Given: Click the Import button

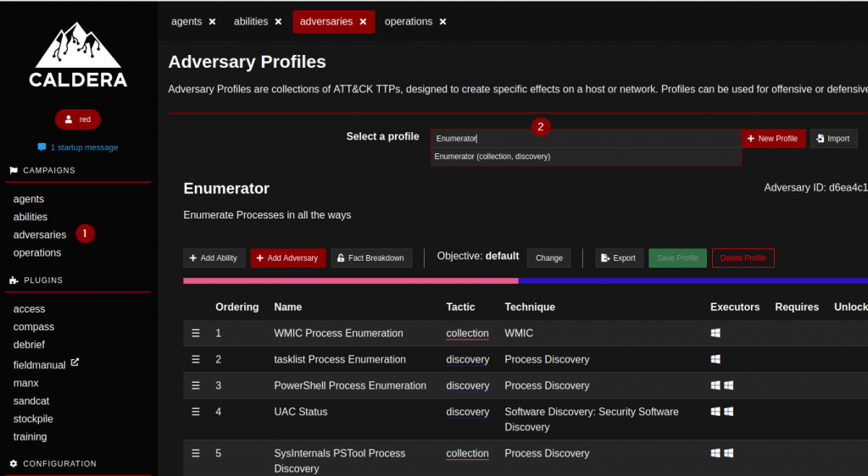Looking at the screenshot, I should click(x=834, y=139).
